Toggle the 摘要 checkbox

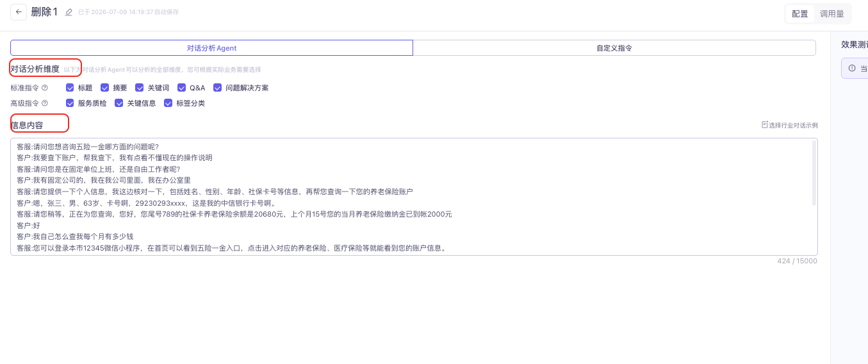(x=104, y=88)
